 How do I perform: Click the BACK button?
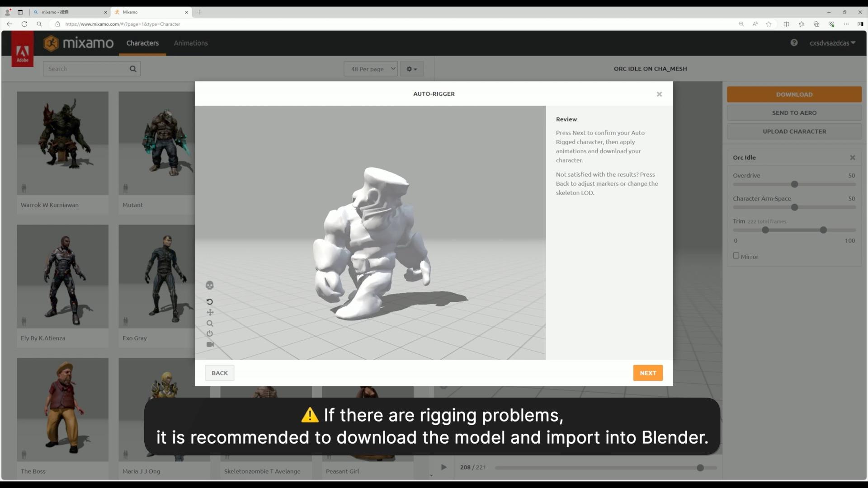pyautogui.click(x=219, y=372)
